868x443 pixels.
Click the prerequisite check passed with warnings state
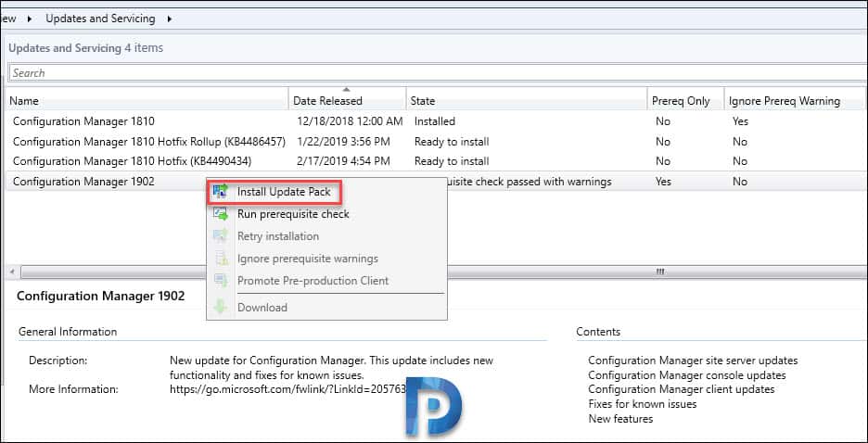click(x=530, y=182)
